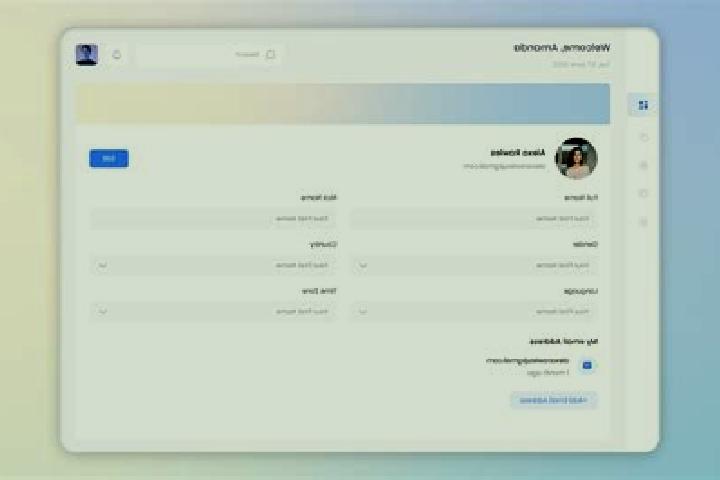The height and width of the screenshot is (480, 720).
Task: Click the blue email envelope icon
Action: click(x=587, y=365)
